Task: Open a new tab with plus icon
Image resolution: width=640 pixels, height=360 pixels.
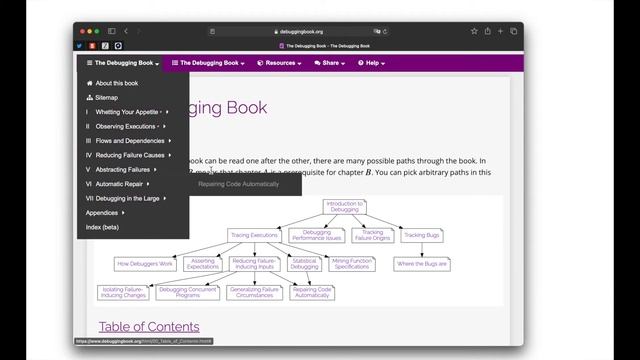Action: coord(500,31)
